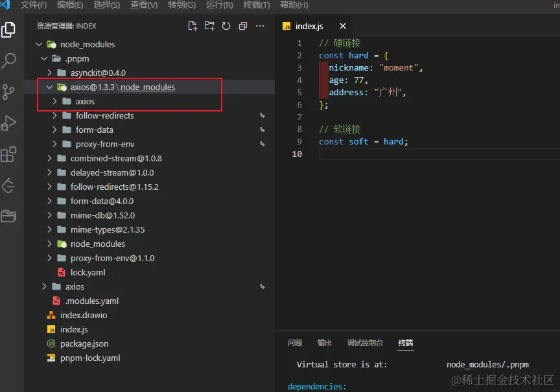Open the pnpm-lock.yaml file

click(x=90, y=358)
